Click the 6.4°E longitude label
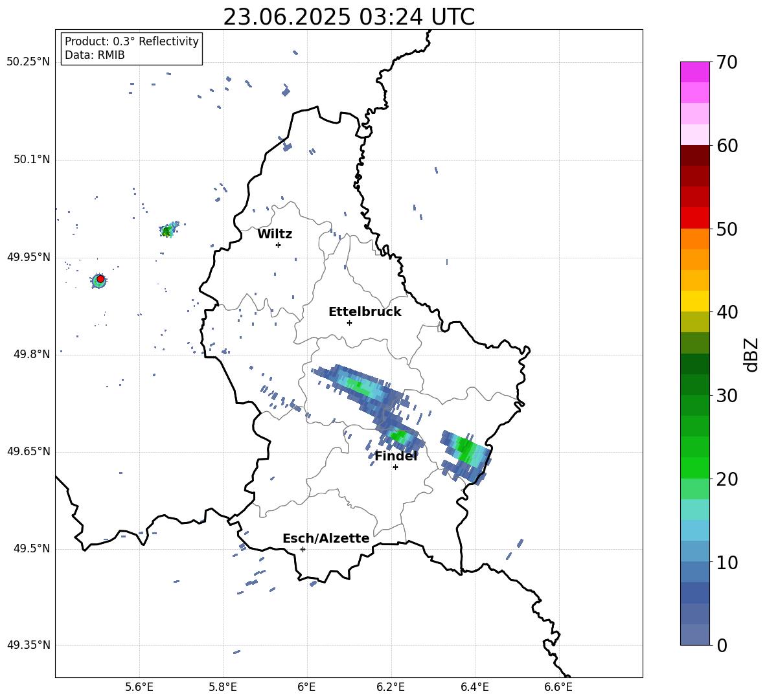Screen dimensions: 767x700 474,687
